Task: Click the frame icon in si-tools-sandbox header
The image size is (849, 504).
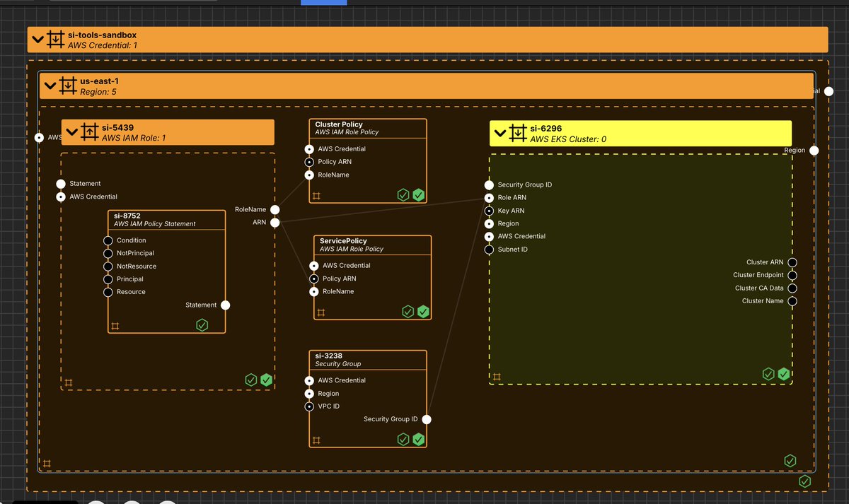Action: point(56,40)
